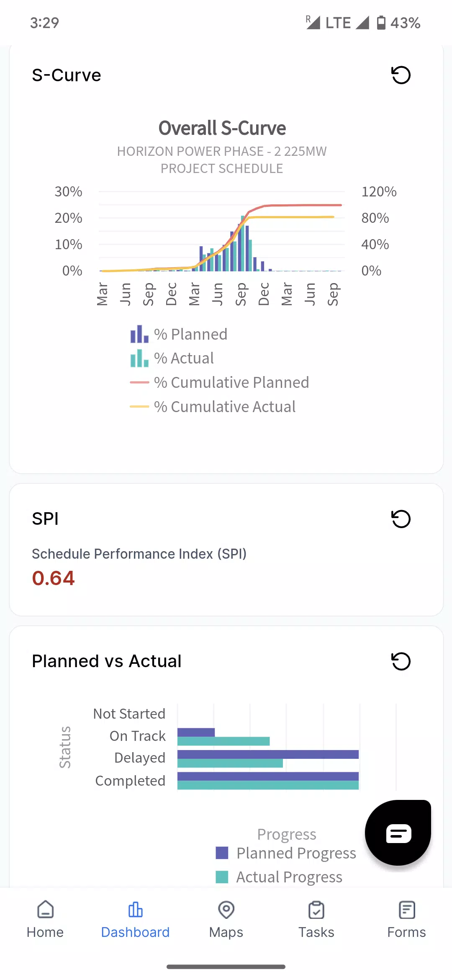
Task: Open the Maps tab
Action: click(226, 920)
